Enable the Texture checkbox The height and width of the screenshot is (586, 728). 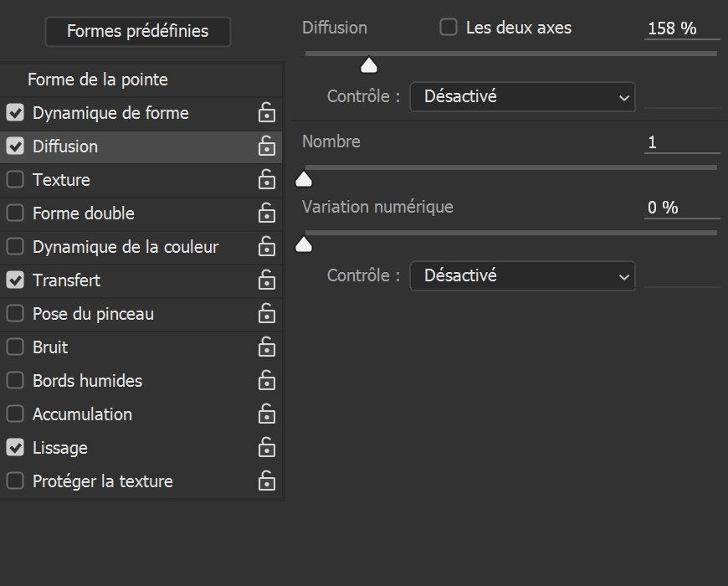pyautogui.click(x=15, y=180)
